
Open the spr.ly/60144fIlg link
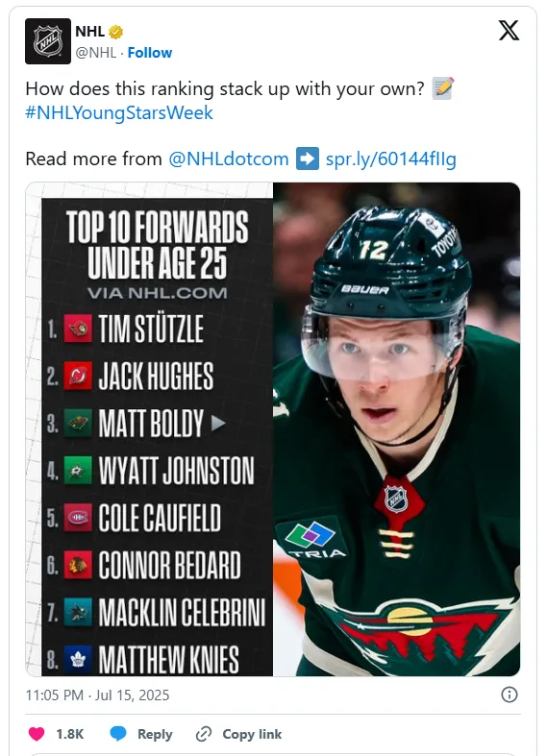point(390,159)
